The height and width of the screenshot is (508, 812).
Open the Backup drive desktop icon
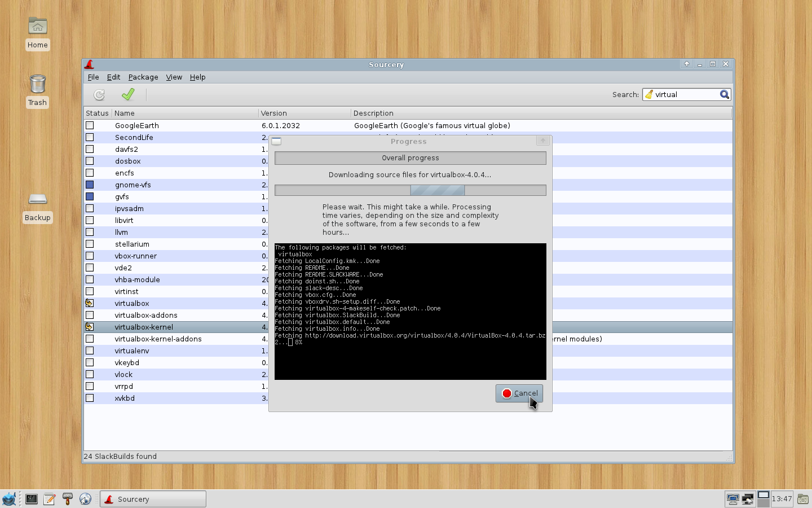(38, 207)
